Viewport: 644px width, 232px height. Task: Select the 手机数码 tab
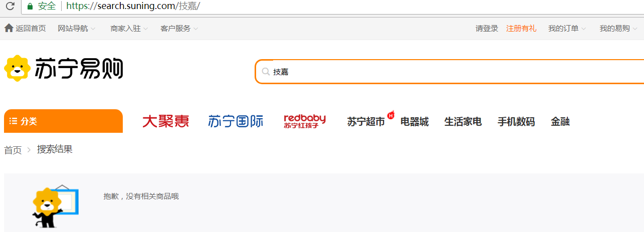516,122
